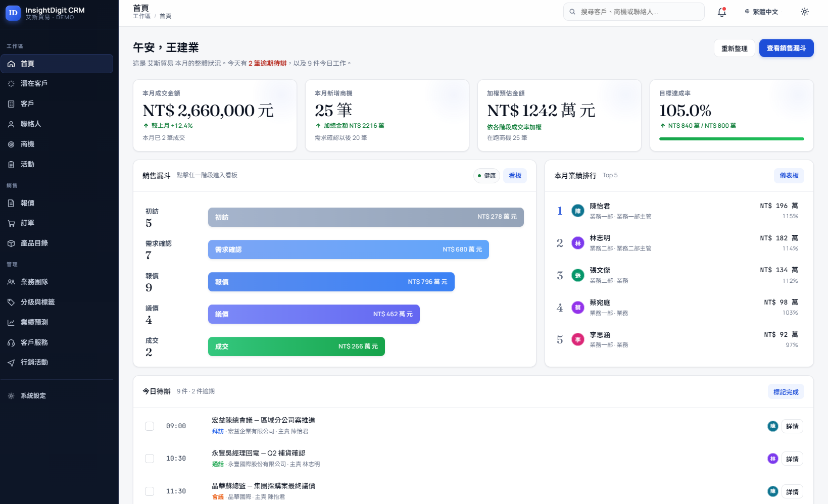Image resolution: width=828 pixels, height=504 pixels.
Task: Click the 商機 target icon
Action: pyautogui.click(x=11, y=144)
